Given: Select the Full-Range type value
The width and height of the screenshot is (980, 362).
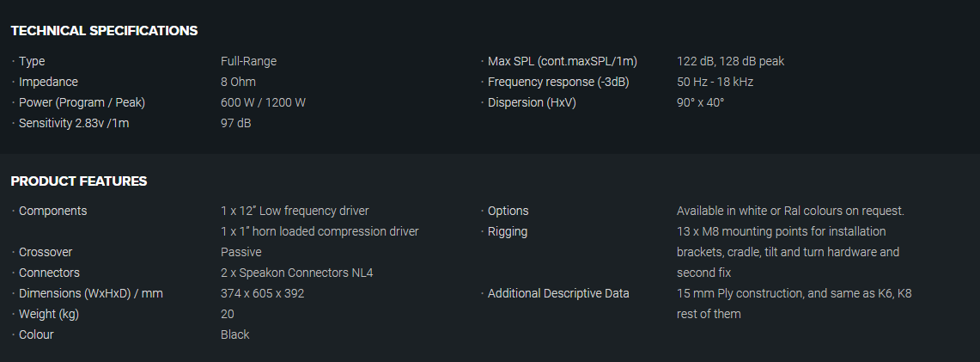Looking at the screenshot, I should point(248,61).
